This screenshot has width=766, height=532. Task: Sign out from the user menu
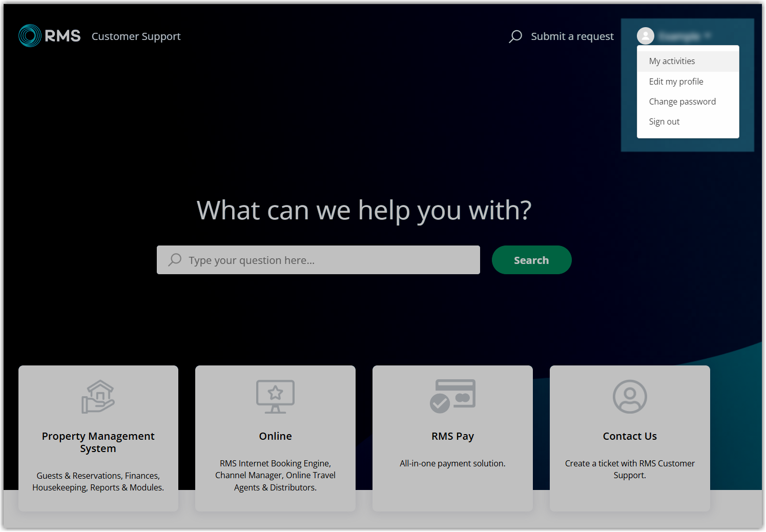pyautogui.click(x=688, y=121)
